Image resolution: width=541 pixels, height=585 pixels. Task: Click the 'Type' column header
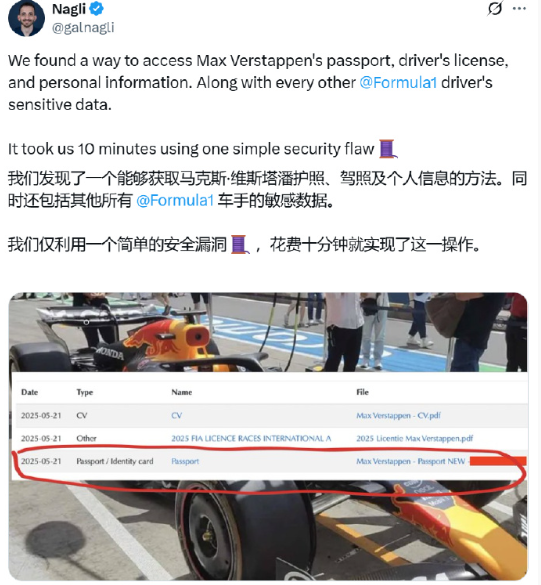(85, 392)
